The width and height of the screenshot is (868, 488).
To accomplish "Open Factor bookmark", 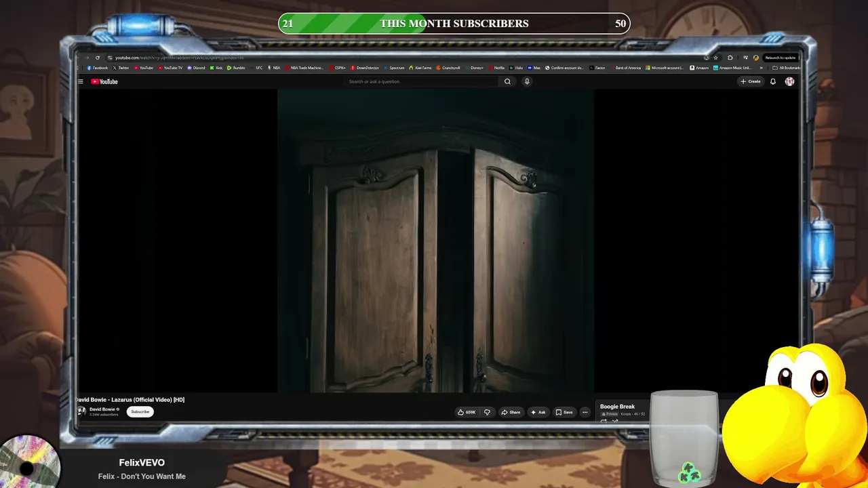I will click(597, 68).
